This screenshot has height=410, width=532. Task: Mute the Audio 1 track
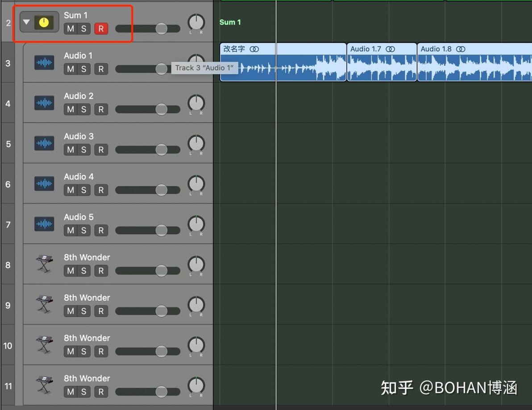[x=71, y=69]
